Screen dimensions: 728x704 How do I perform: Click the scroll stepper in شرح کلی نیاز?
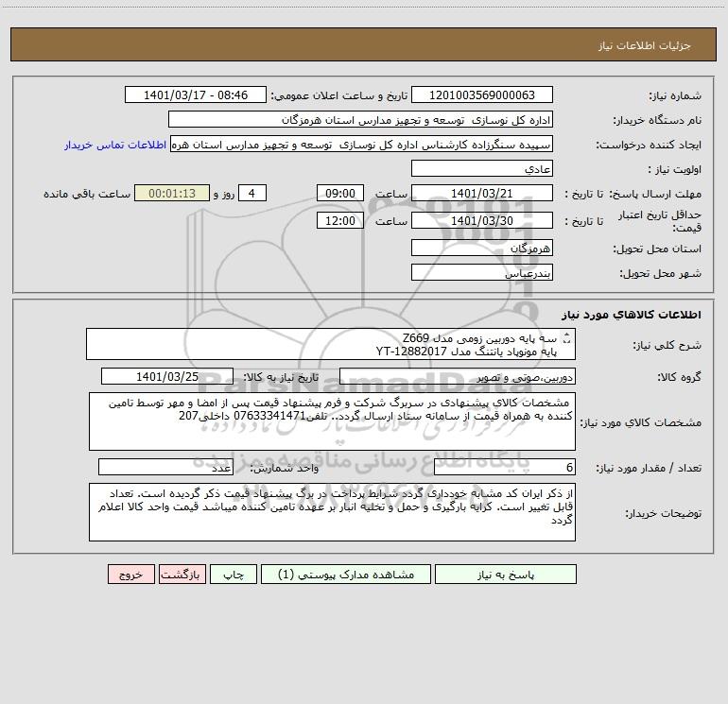click(566, 338)
